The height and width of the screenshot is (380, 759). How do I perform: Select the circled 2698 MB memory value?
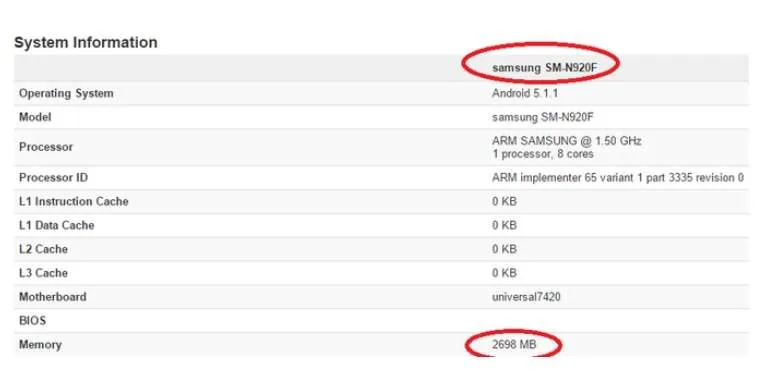514,345
